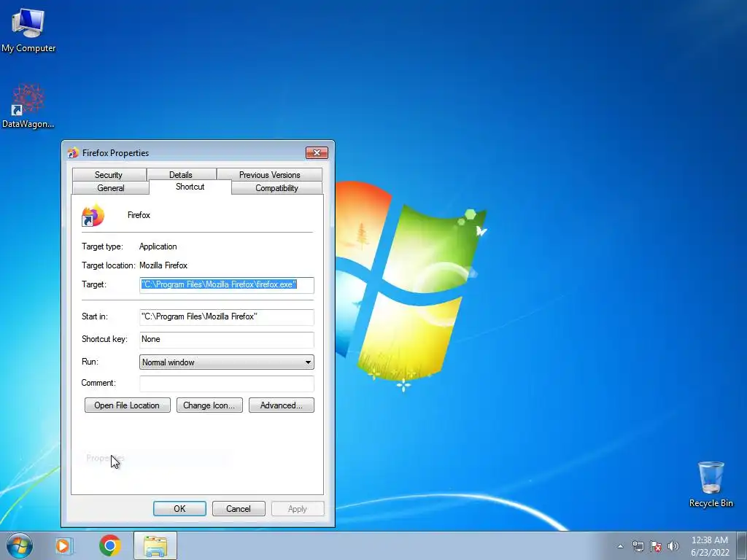Cancel the Firefox Properties dialog
The height and width of the screenshot is (560, 747).
pos(239,508)
